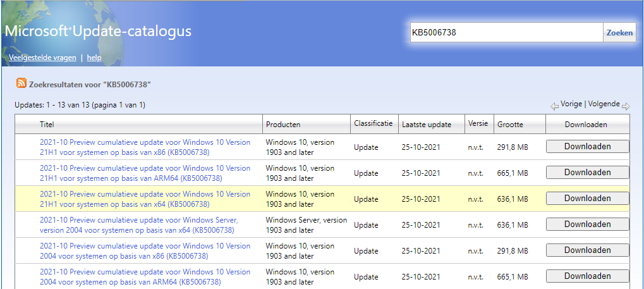The width and height of the screenshot is (644, 289).
Task: Click Producten cell in 21H1 x64 row
Action: 300,199
